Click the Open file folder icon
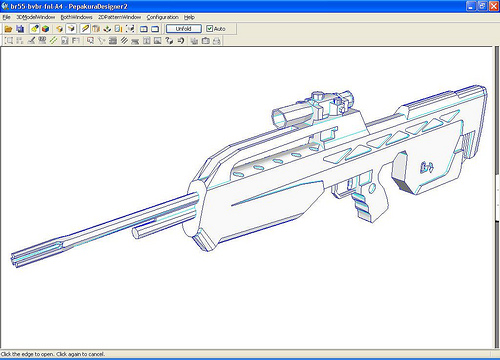 pyautogui.click(x=8, y=29)
